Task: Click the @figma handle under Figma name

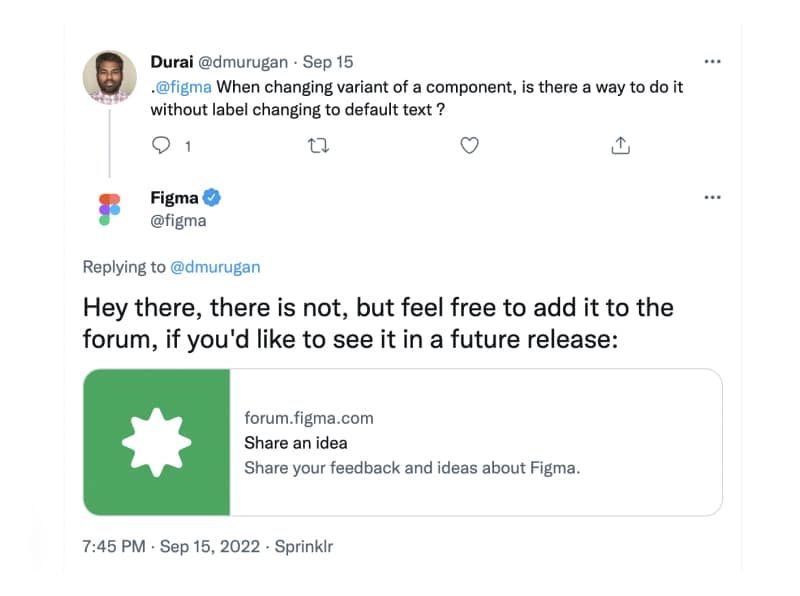Action: point(178,220)
